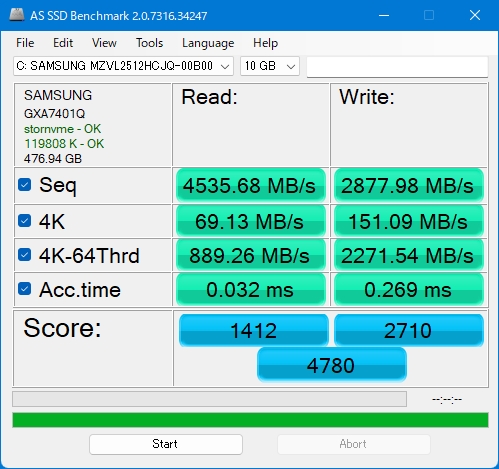Close the AS SSD Benchmark window
The image size is (499, 469).
pyautogui.click(x=475, y=15)
